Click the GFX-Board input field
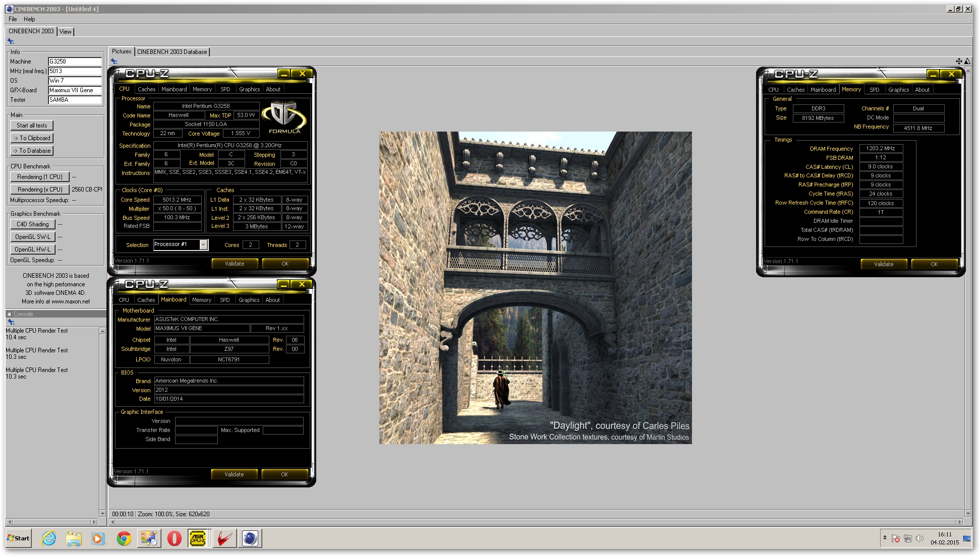 [x=75, y=90]
